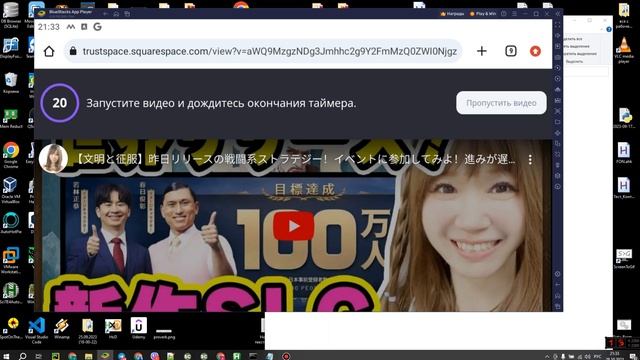The height and width of the screenshot is (360, 640).
Task: Open the DisplayFusion desktop icon
Action: [x=11, y=49]
